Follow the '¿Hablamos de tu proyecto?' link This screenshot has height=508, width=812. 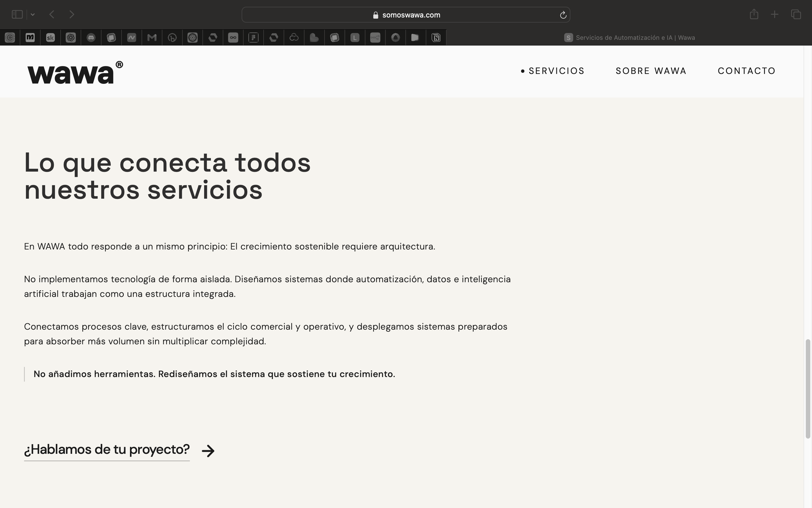point(107,450)
